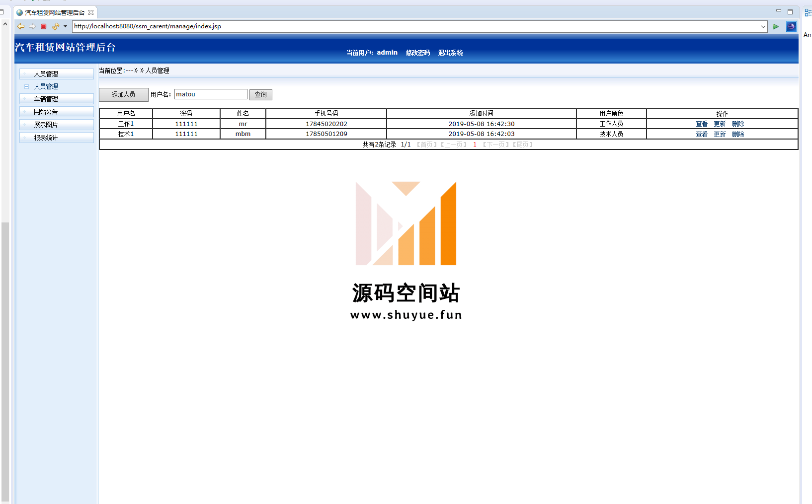This screenshot has width=812, height=504.
Task: Click phone number 17845020202 cell
Action: pos(326,124)
